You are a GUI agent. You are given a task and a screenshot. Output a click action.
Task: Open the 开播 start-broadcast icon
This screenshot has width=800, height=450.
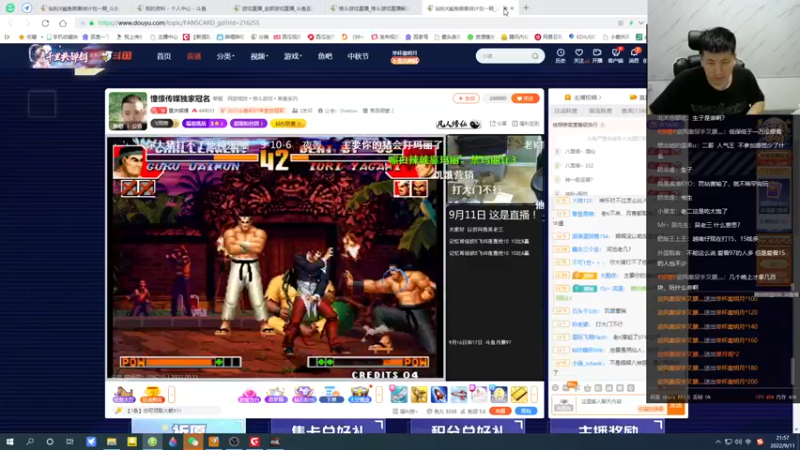(597, 56)
